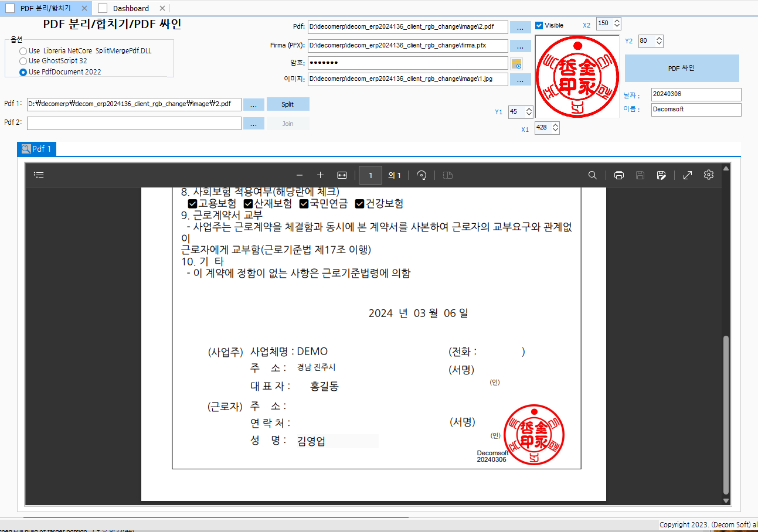Click the viewer scrollbar up arrow

coord(726,169)
